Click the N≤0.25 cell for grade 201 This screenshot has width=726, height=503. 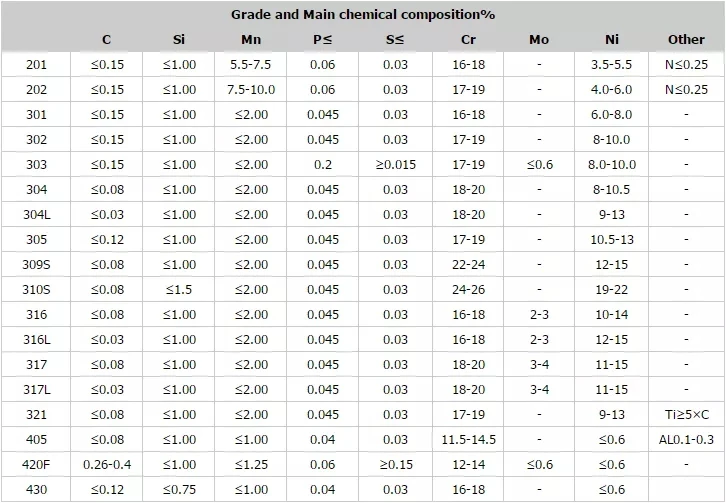pos(686,64)
